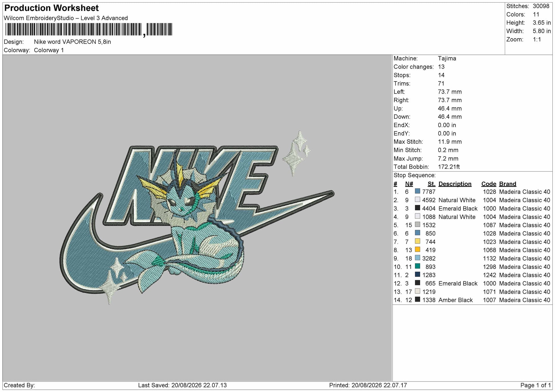Screen dimensions: 555x392
Task: Click the Trims value 71
Action: (441, 84)
